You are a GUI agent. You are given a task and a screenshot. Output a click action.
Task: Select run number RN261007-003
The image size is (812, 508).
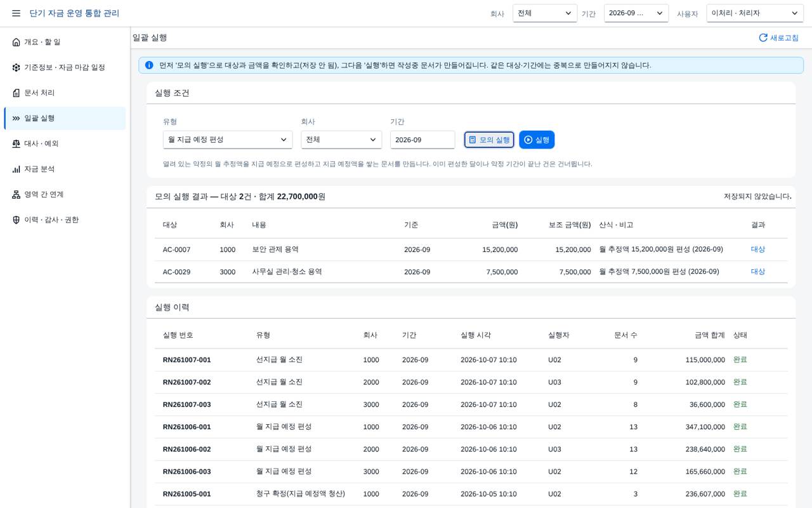[x=187, y=404]
